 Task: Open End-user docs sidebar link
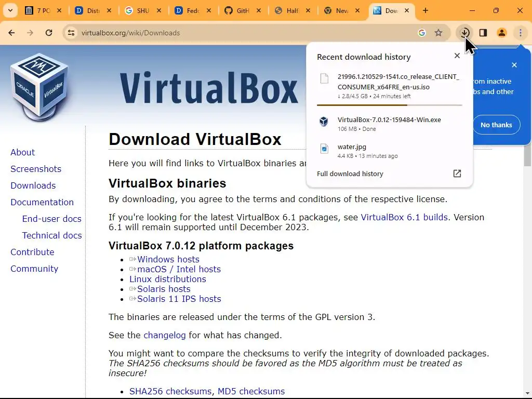coord(51,219)
